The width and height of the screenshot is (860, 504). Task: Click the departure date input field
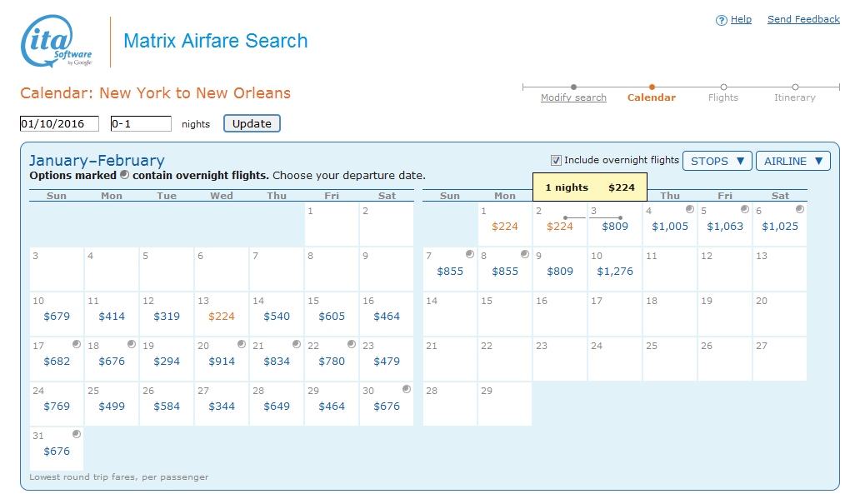[x=59, y=124]
